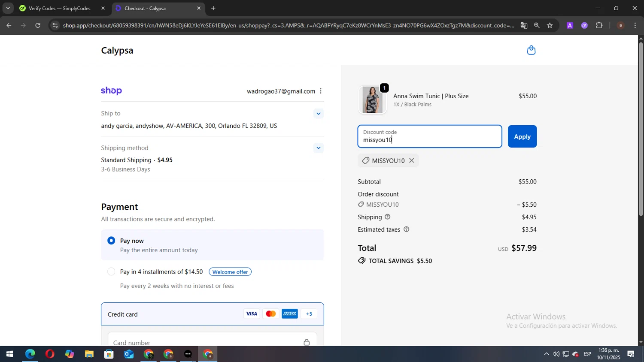The image size is (644, 362).
Task: Click the Mastercard icon
Action: 270,314
